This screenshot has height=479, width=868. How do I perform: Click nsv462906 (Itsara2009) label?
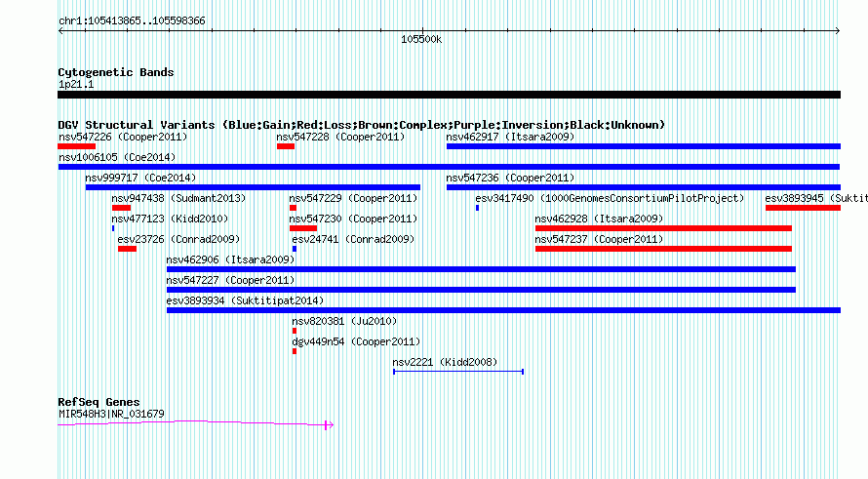[230, 259]
